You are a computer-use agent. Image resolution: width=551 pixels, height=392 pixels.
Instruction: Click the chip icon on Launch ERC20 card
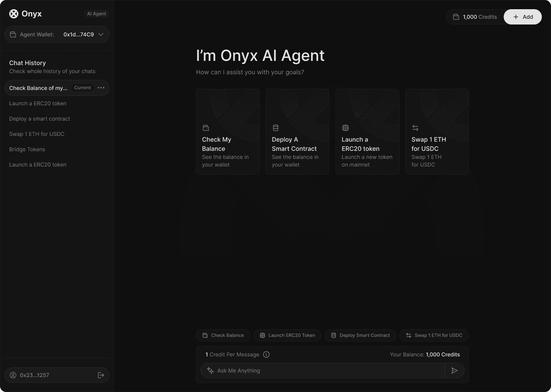point(345,127)
